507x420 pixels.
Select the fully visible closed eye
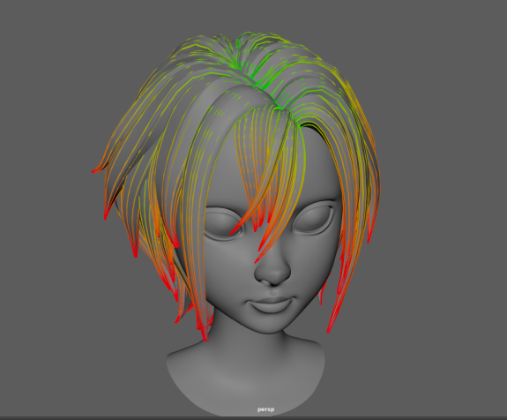[x=313, y=218]
